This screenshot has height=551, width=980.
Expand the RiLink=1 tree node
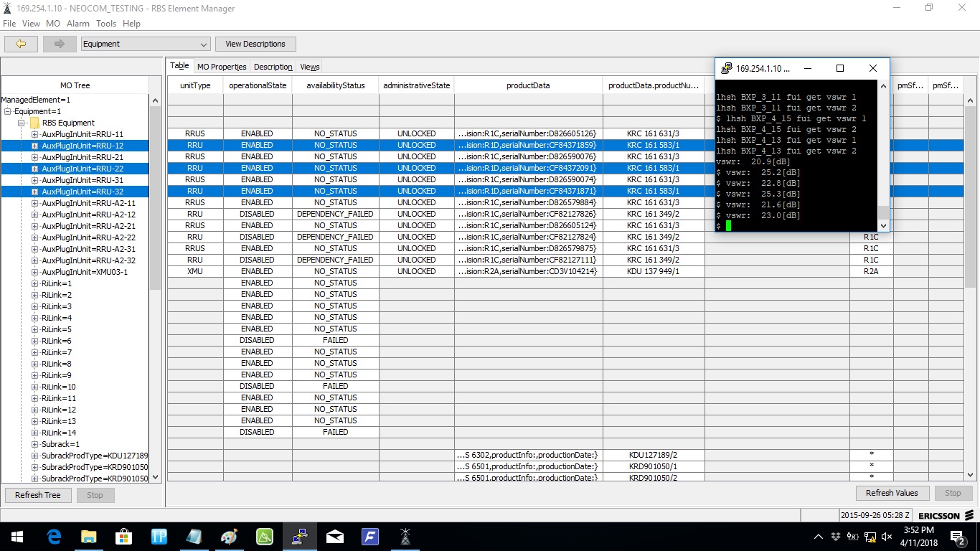coord(34,283)
